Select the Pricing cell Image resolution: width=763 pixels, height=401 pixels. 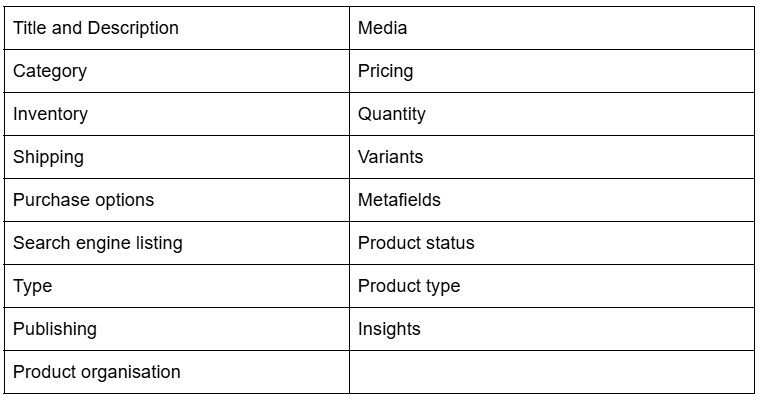click(x=552, y=71)
